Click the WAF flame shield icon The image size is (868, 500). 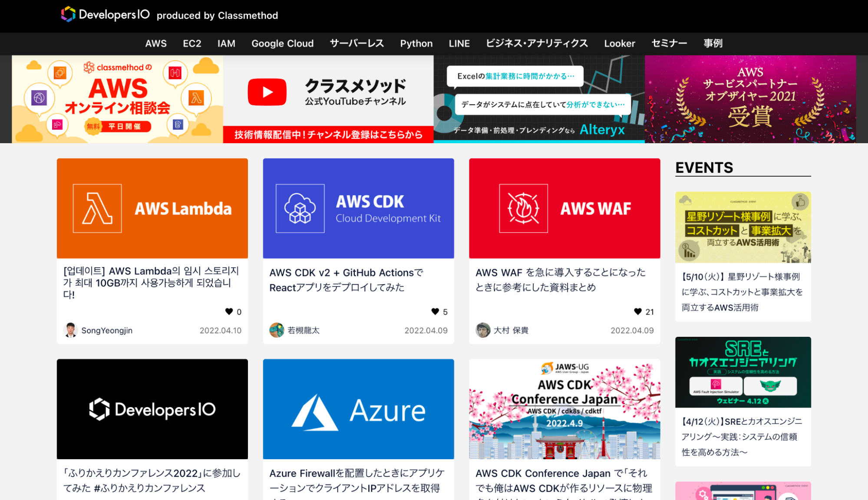[x=523, y=208]
